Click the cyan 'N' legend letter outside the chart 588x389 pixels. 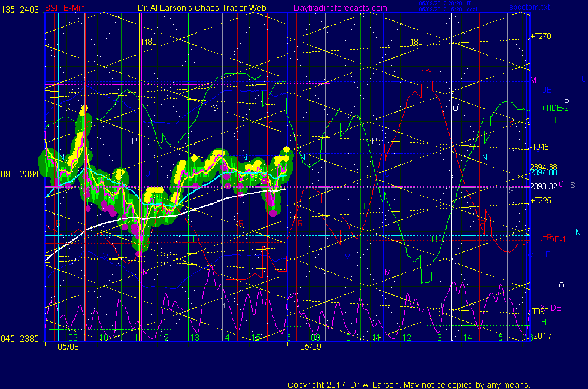click(578, 232)
